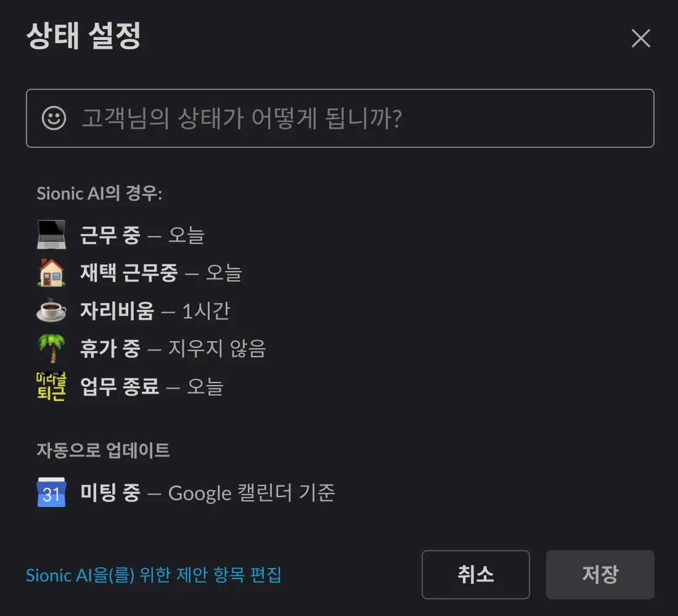
Task: Click the 취소 button
Action: click(475, 575)
